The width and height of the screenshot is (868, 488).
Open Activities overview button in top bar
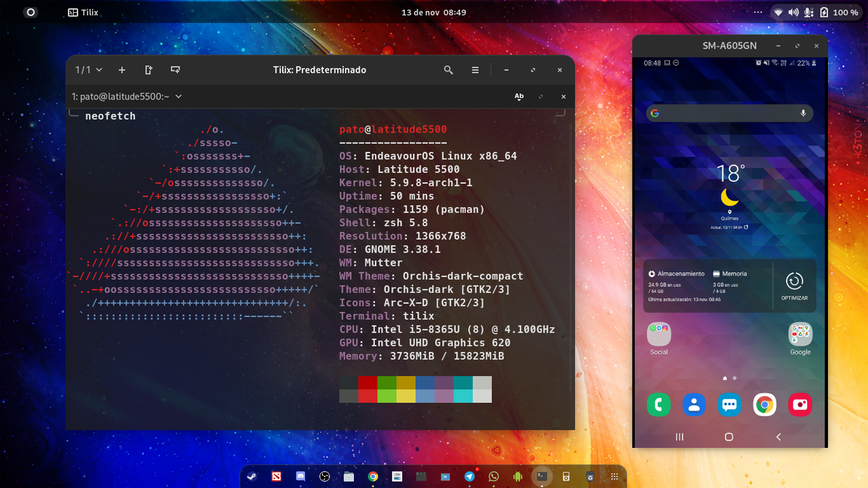(x=31, y=12)
